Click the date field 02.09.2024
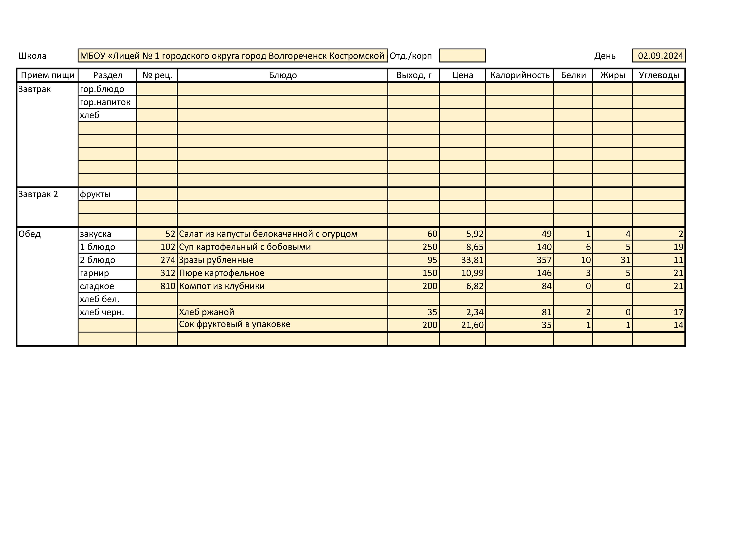The height and width of the screenshot is (535, 756). pyautogui.click(x=659, y=56)
